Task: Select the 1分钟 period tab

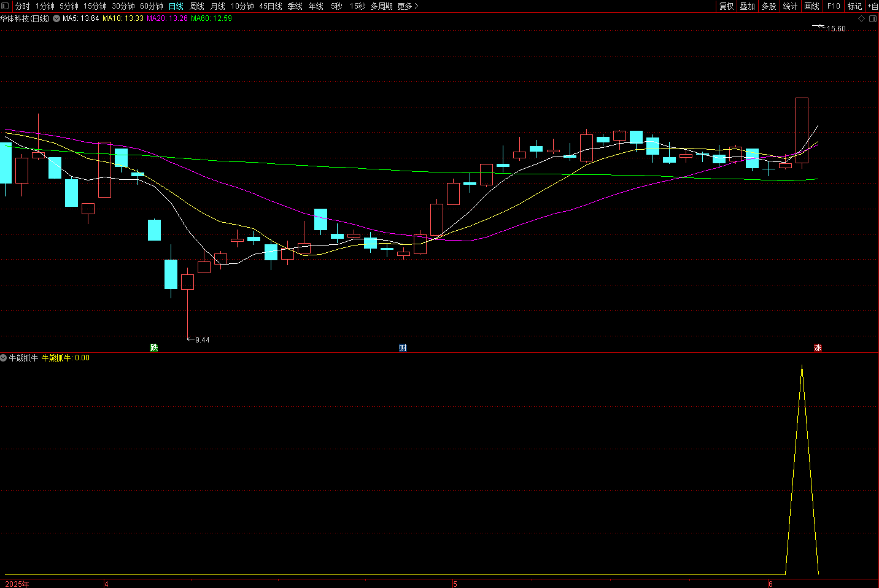Action: click(x=45, y=6)
